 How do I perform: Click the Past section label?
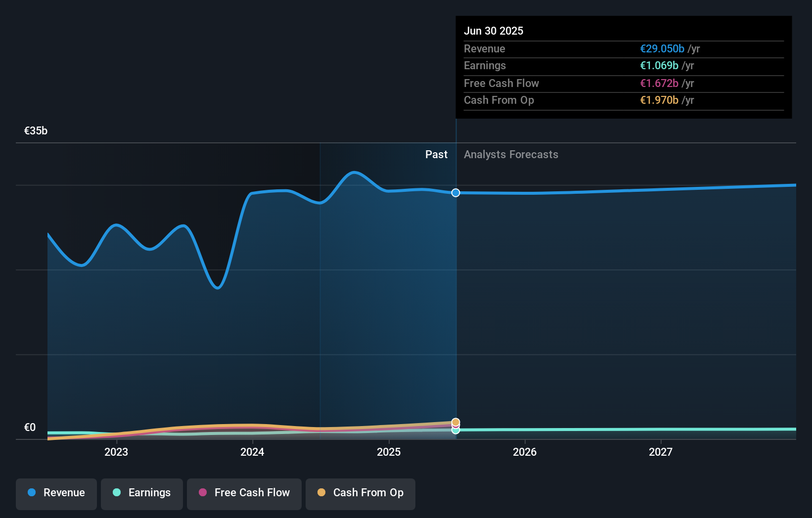[x=436, y=154]
